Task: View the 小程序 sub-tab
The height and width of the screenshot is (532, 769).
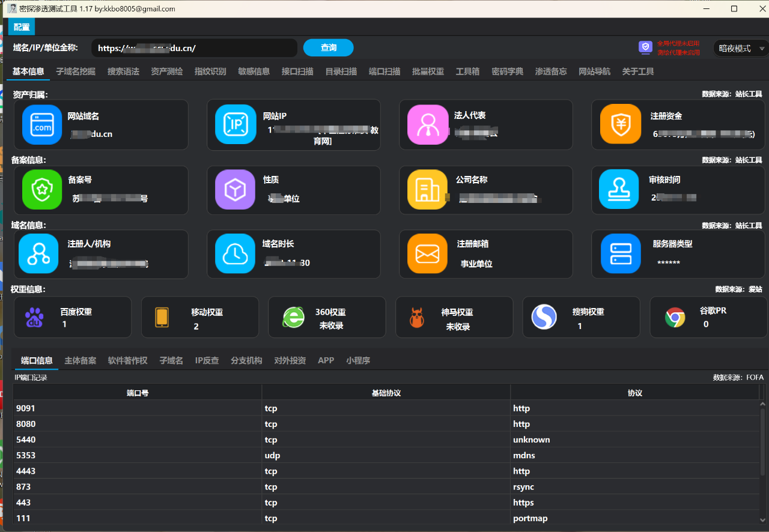Action: coord(358,361)
